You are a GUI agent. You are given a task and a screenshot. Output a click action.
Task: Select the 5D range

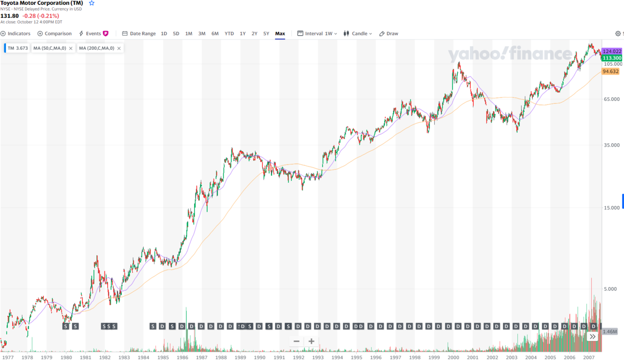click(x=176, y=34)
